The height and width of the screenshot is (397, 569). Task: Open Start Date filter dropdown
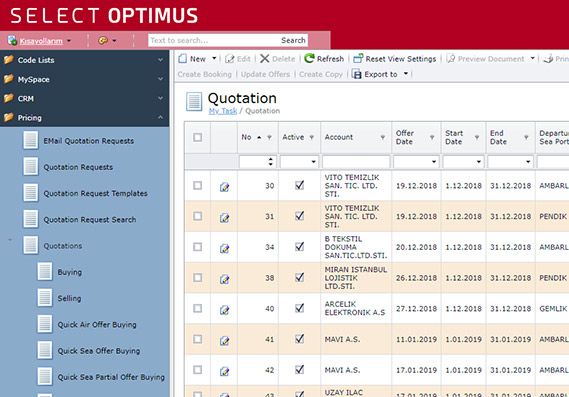(x=479, y=162)
